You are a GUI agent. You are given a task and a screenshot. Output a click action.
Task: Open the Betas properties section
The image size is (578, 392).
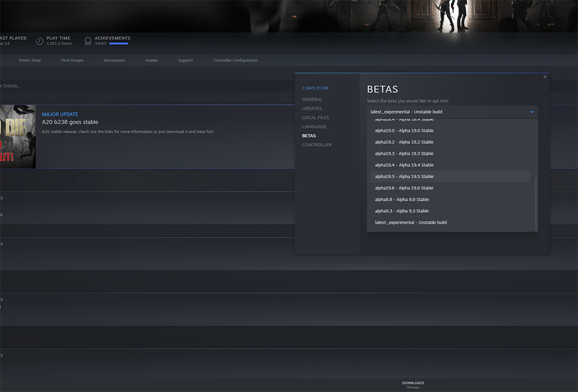click(x=309, y=135)
